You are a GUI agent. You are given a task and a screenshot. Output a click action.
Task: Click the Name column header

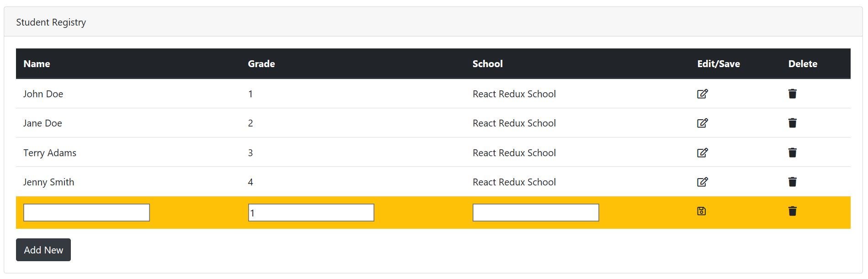(37, 63)
